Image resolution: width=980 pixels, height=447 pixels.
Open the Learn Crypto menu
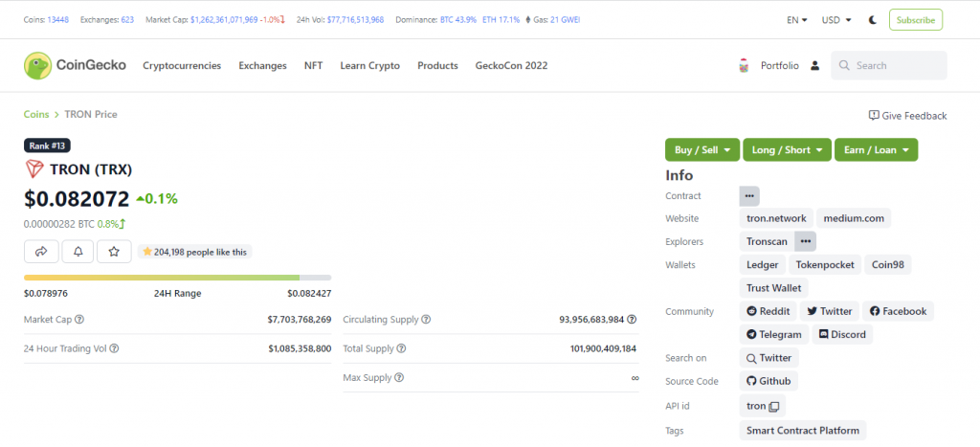tap(370, 66)
